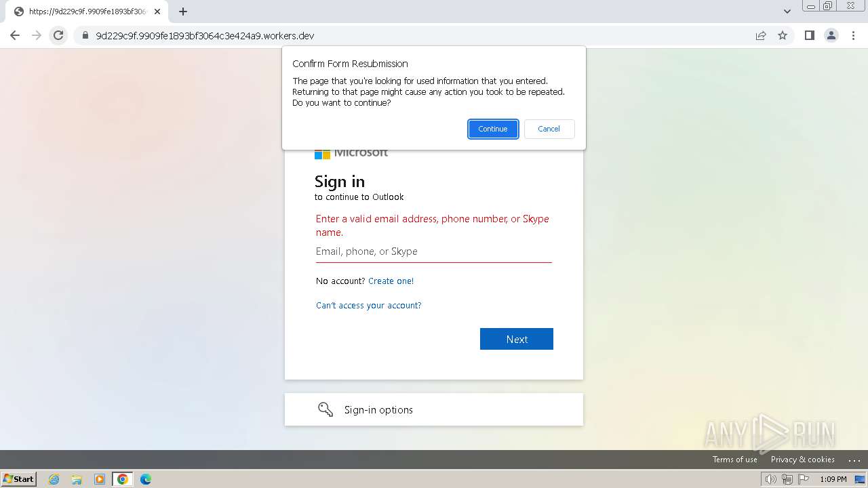Viewport: 868px width, 488px height.
Task: Open File Explorer from the taskbar
Action: tap(77, 479)
